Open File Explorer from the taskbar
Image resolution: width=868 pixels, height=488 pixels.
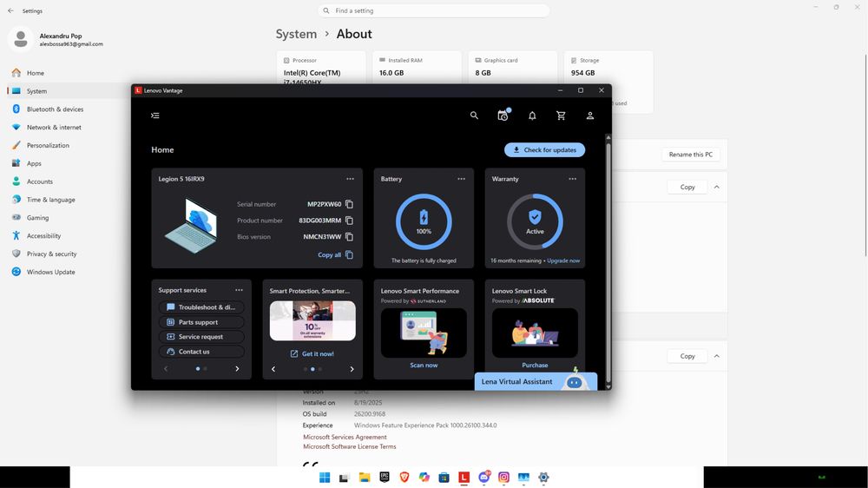pyautogui.click(x=365, y=478)
